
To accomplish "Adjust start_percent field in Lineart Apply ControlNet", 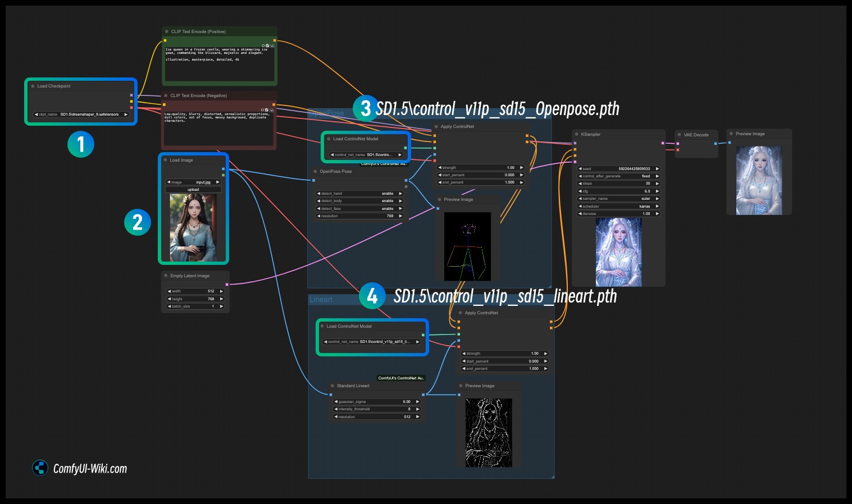I will [504, 361].
